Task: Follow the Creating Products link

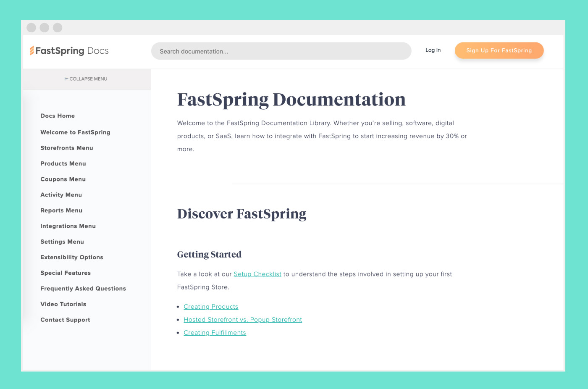Action: click(x=211, y=307)
